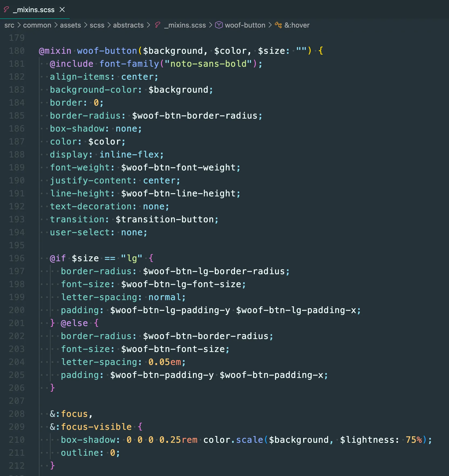
Task: Open &:hover breadcrumb symbol
Action: tap(297, 25)
